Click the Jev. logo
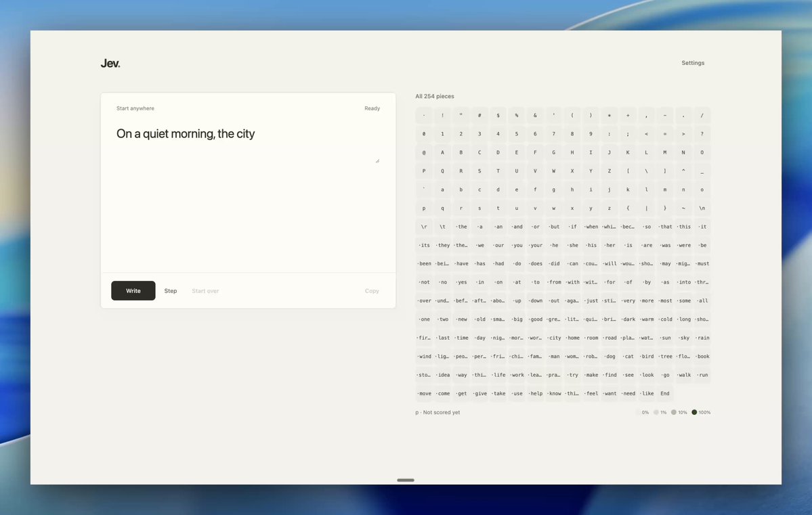This screenshot has height=515, width=812. tap(110, 63)
